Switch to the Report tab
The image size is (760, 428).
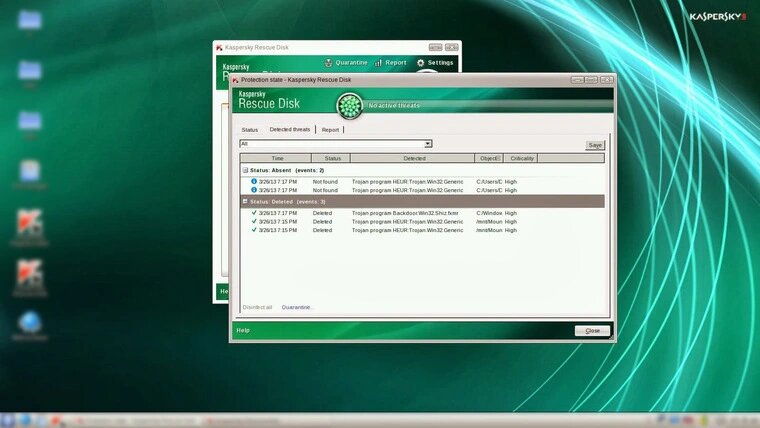[x=330, y=130]
